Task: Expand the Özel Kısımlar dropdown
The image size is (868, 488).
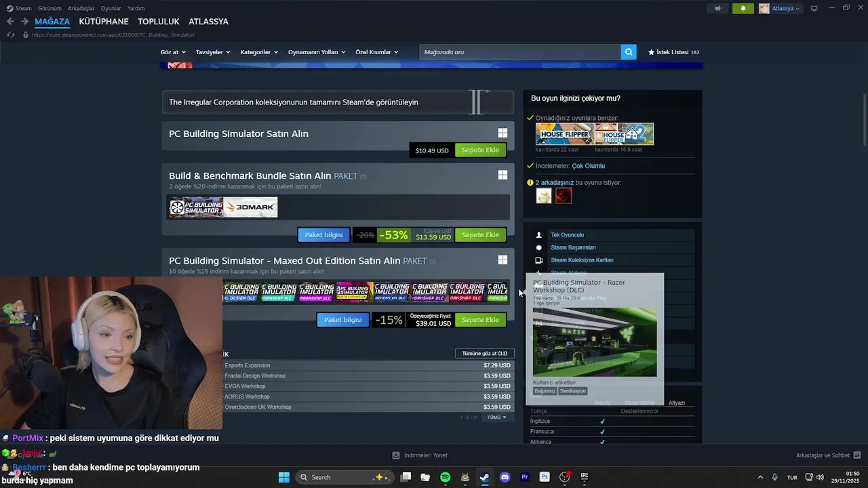Action: click(x=377, y=52)
